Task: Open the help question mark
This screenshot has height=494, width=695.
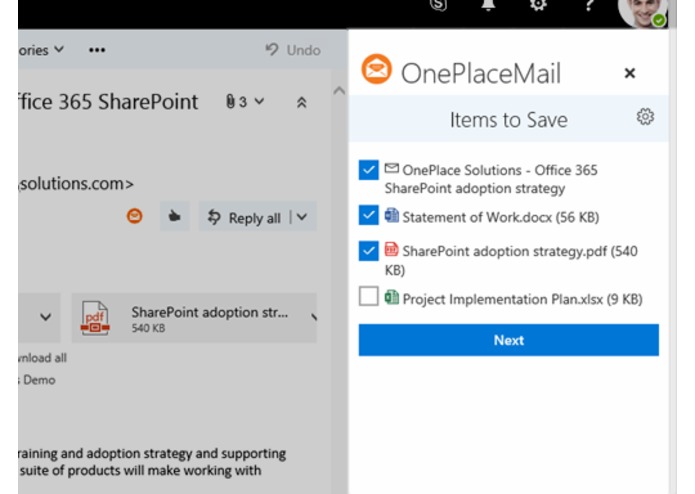Action: 589,4
